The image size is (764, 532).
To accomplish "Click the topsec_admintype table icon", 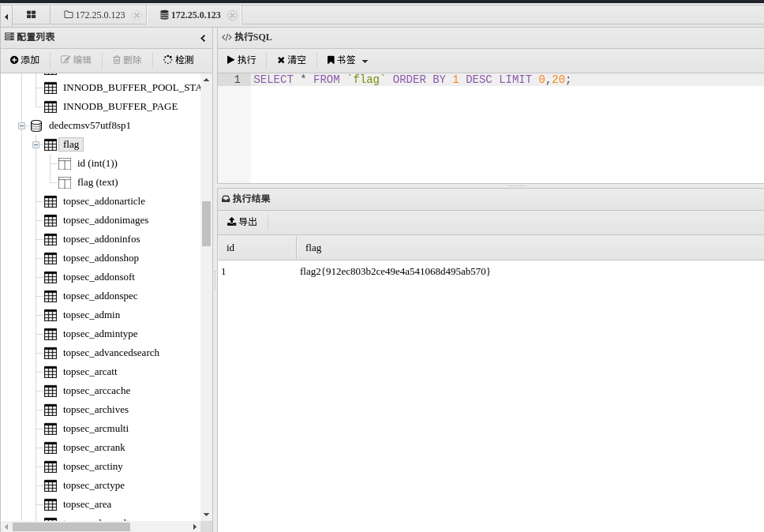I will [51, 334].
